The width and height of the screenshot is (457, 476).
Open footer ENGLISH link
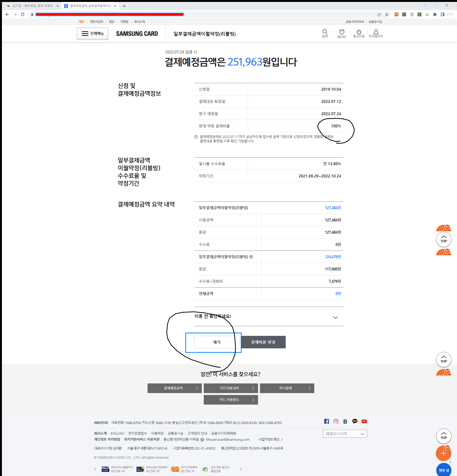tap(117, 433)
